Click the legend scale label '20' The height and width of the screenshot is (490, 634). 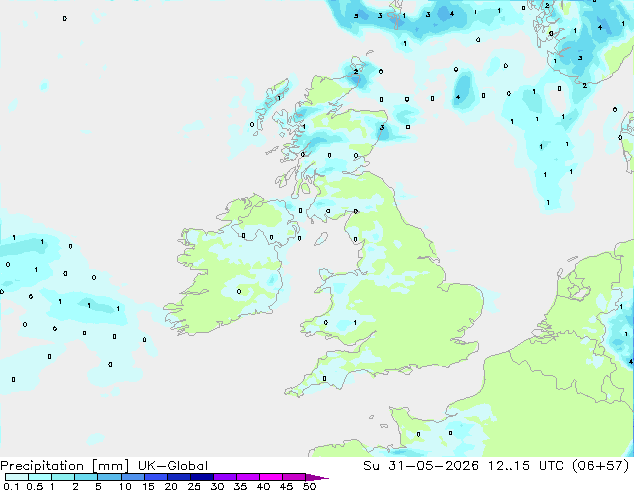coord(171,486)
